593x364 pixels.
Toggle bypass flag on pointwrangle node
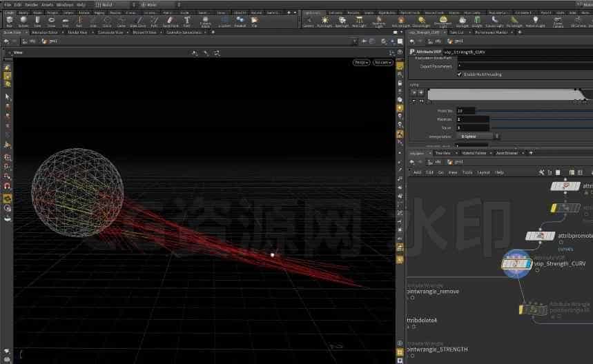pyautogui.click(x=521, y=310)
